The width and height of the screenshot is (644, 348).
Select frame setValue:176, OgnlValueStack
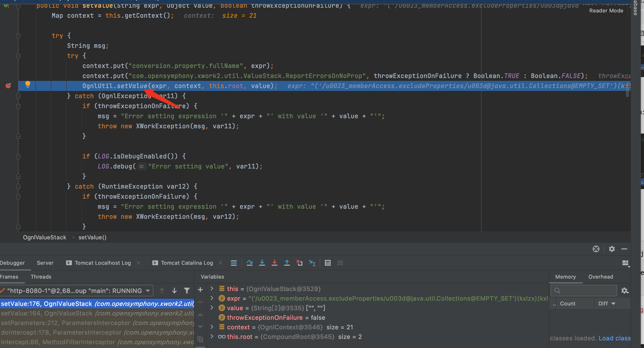[x=97, y=303]
